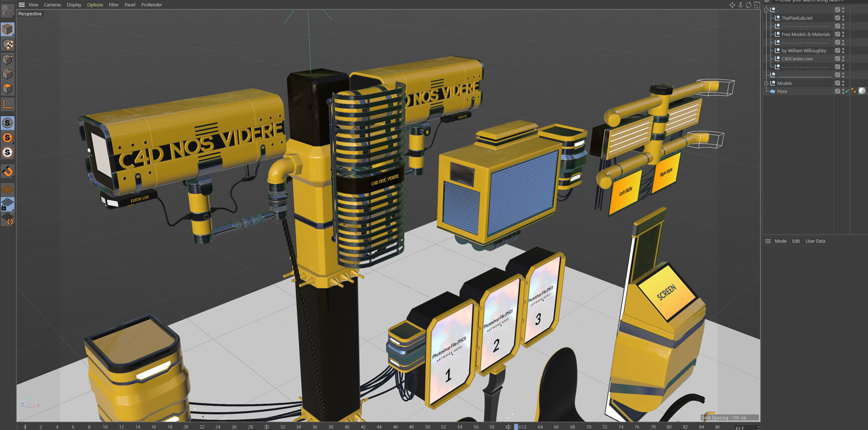Viewport: 868px width, 430px height.
Task: Click the Perspective viewport label
Action: (x=30, y=14)
